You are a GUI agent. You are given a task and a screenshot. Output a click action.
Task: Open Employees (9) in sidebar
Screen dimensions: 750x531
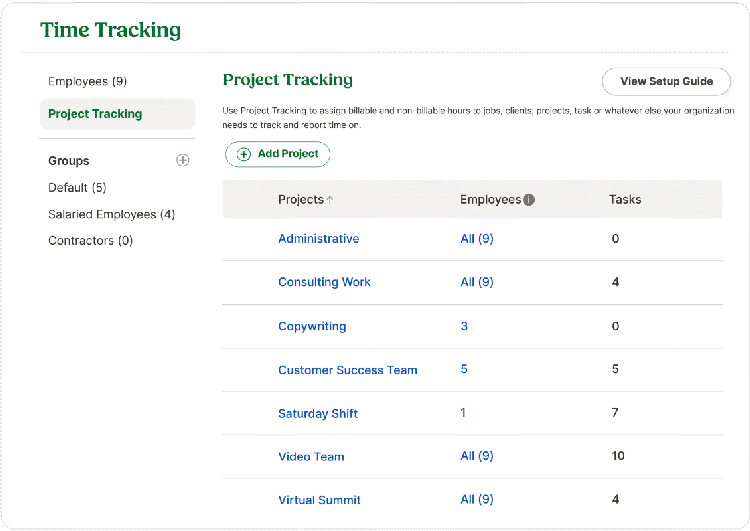click(87, 81)
